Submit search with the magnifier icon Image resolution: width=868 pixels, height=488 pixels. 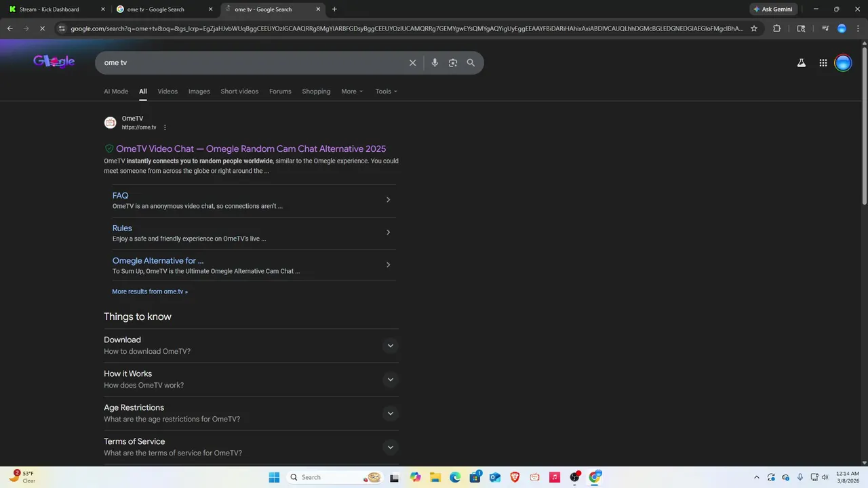point(471,62)
